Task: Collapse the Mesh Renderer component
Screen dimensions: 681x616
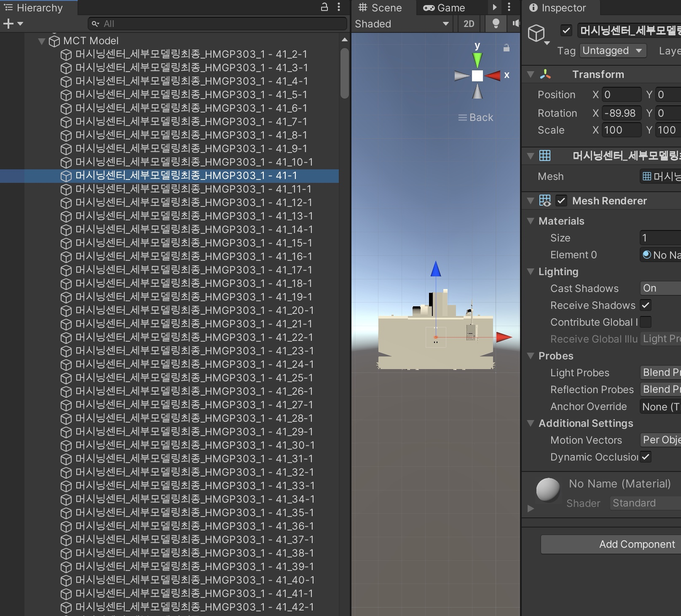Action: click(x=531, y=201)
